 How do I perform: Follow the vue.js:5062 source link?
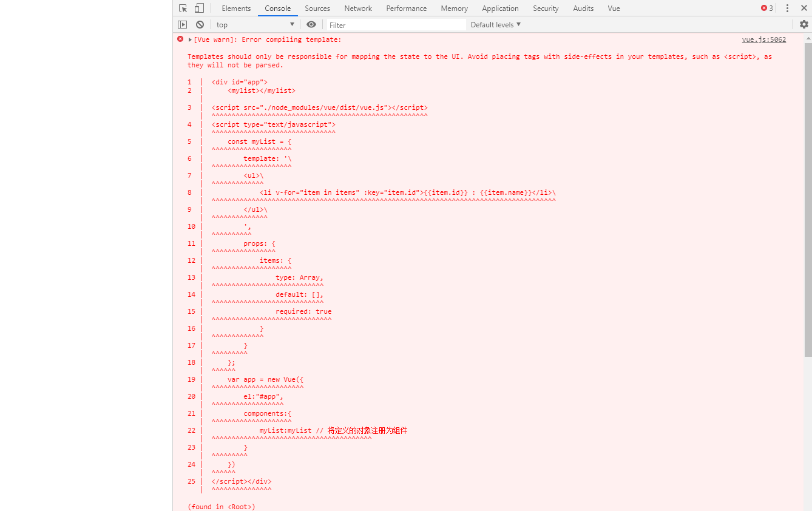click(764, 39)
